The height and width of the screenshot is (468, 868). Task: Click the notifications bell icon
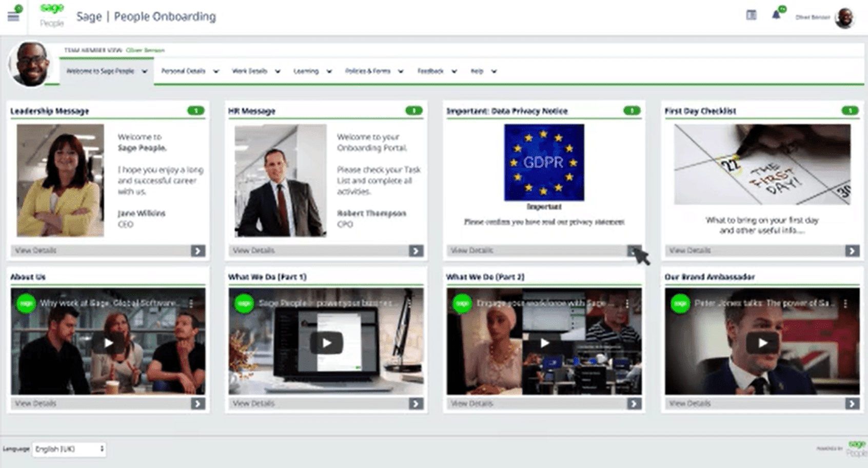776,15
